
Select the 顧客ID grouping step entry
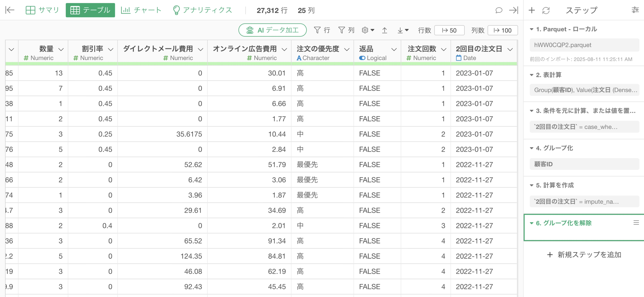584,164
